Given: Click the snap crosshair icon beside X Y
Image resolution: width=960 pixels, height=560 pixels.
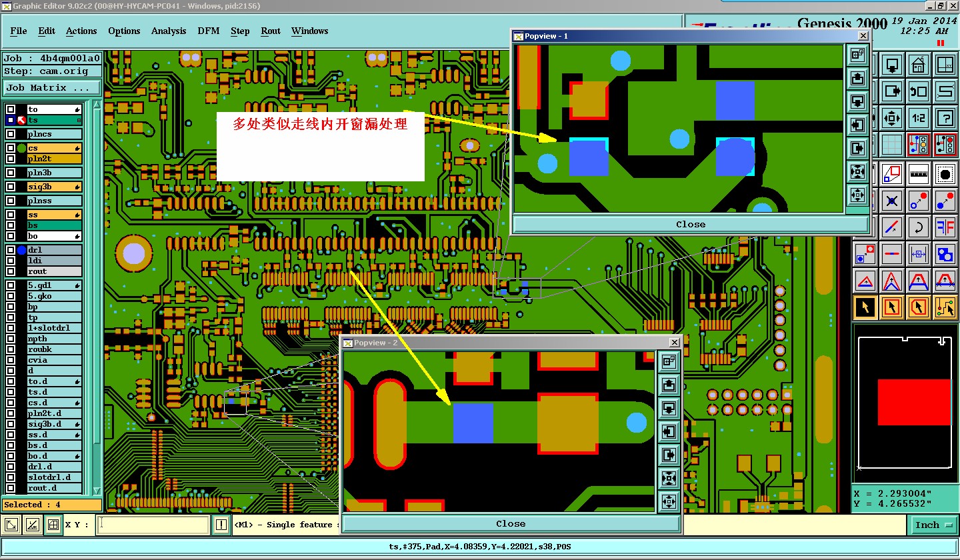Looking at the screenshot, I should coord(54,525).
